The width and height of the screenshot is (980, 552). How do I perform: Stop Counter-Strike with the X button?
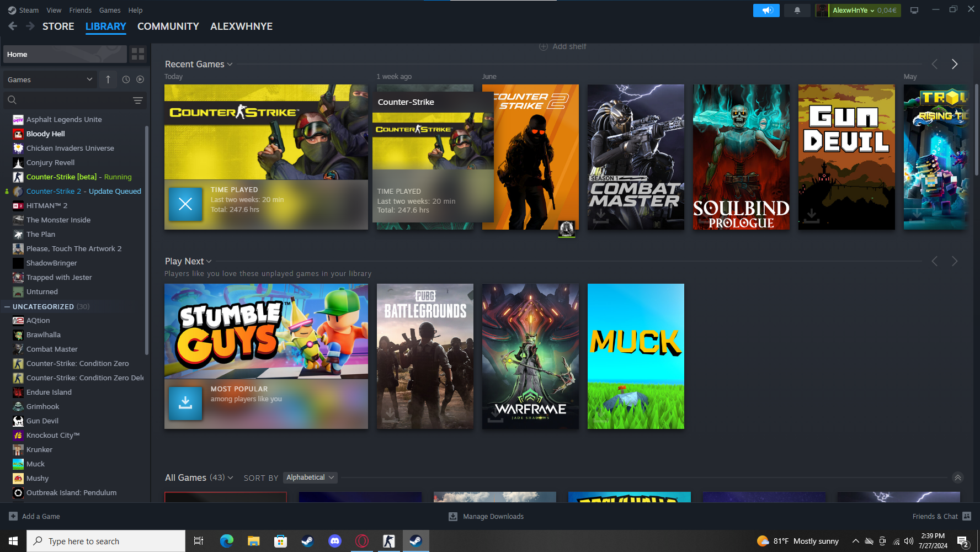(x=185, y=204)
